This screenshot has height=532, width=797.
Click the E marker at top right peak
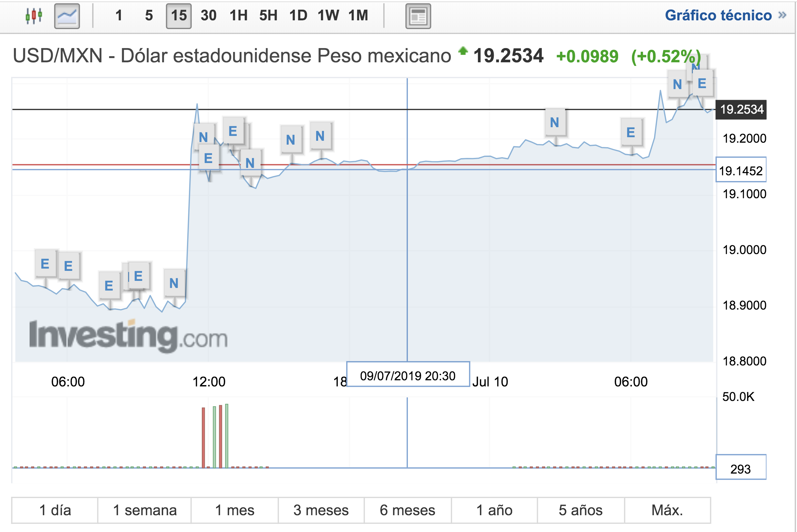(x=702, y=84)
